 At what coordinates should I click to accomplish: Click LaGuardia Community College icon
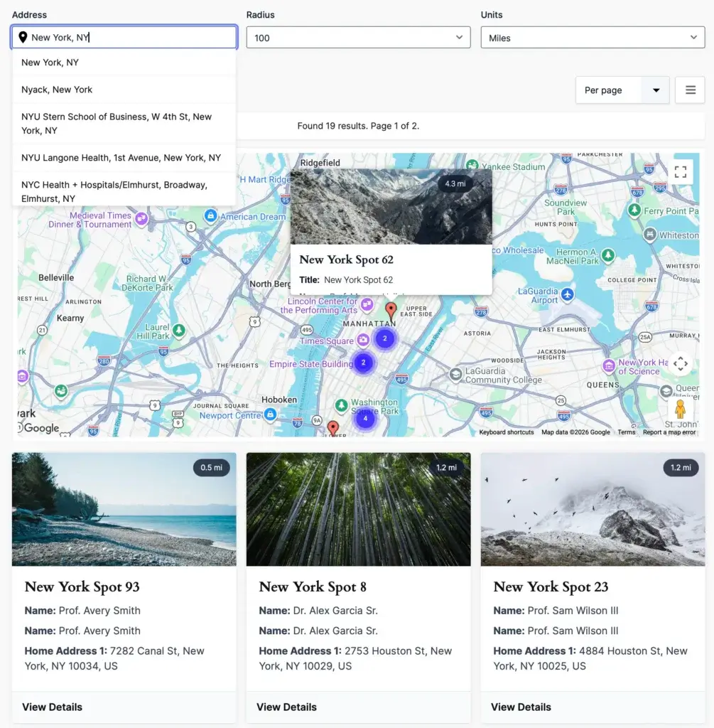click(455, 374)
